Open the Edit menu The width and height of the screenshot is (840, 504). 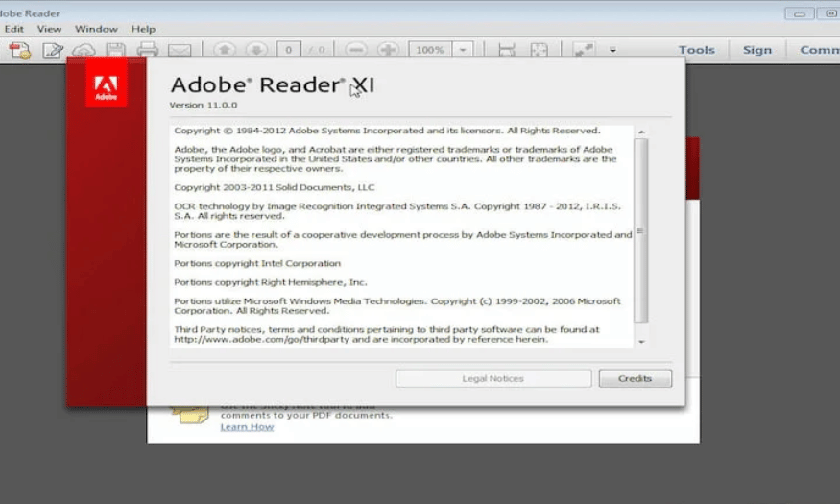click(x=14, y=29)
